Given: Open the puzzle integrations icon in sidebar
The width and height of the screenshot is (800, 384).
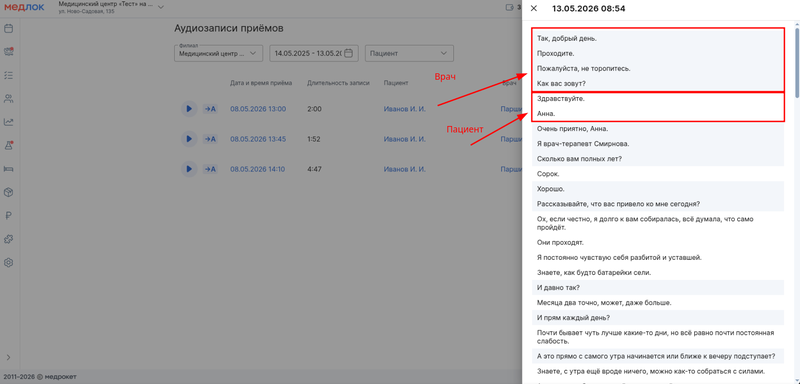Looking at the screenshot, I should [8, 239].
